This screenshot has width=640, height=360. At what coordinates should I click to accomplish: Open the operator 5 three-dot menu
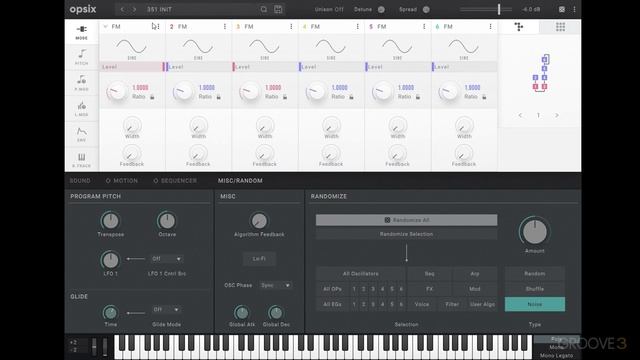(424, 27)
